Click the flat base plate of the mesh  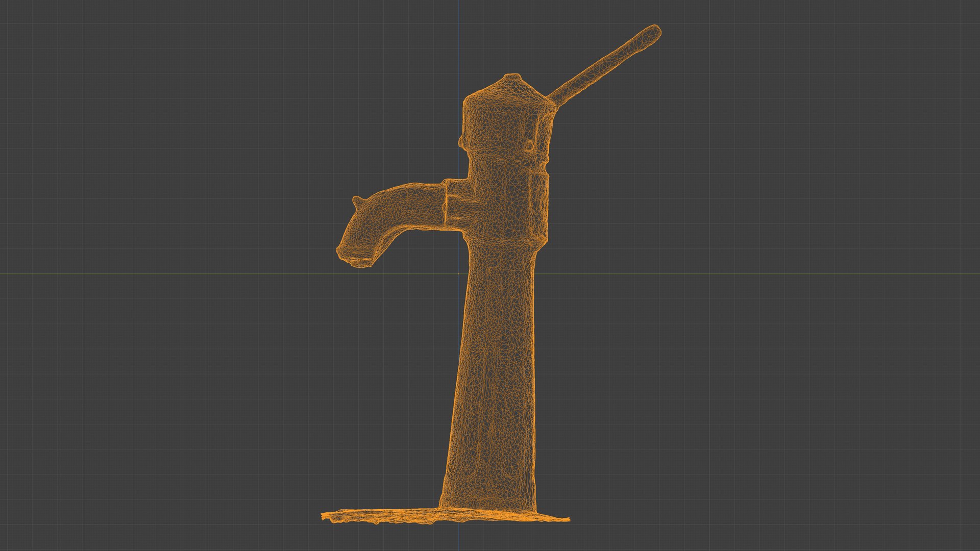(x=445, y=517)
